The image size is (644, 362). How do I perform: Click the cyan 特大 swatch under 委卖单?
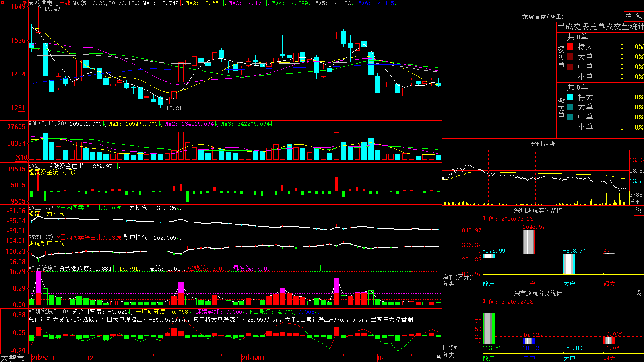(570, 97)
